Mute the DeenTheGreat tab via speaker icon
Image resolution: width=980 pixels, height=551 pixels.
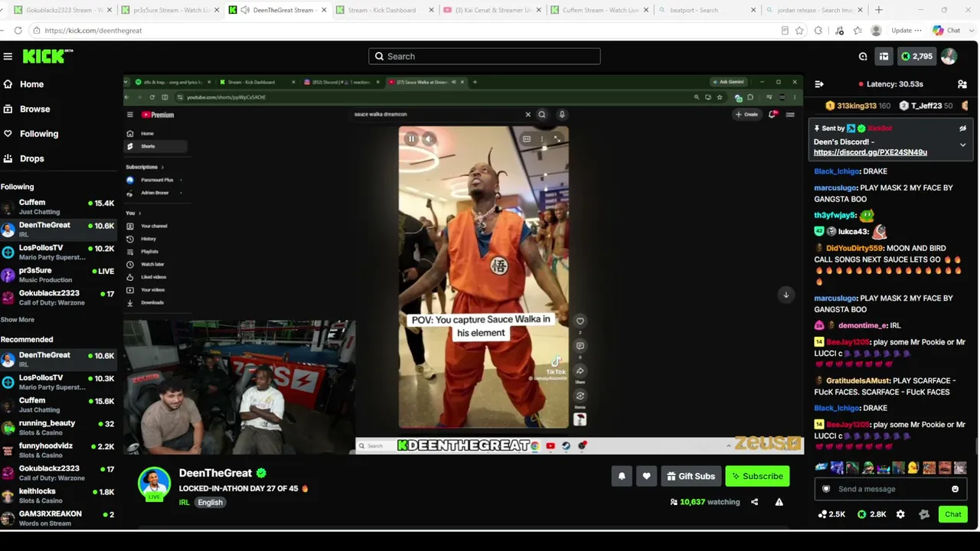(245, 10)
